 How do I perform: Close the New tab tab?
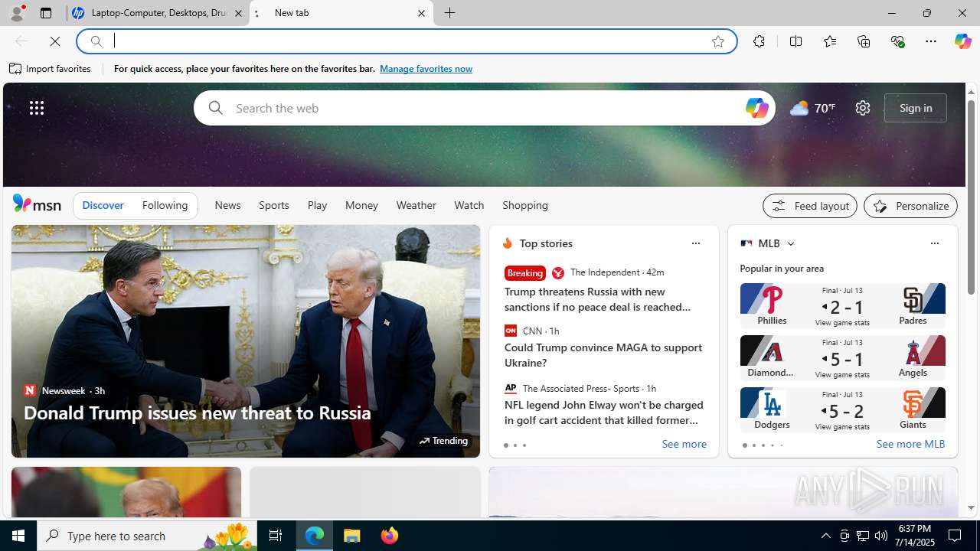coord(421,13)
